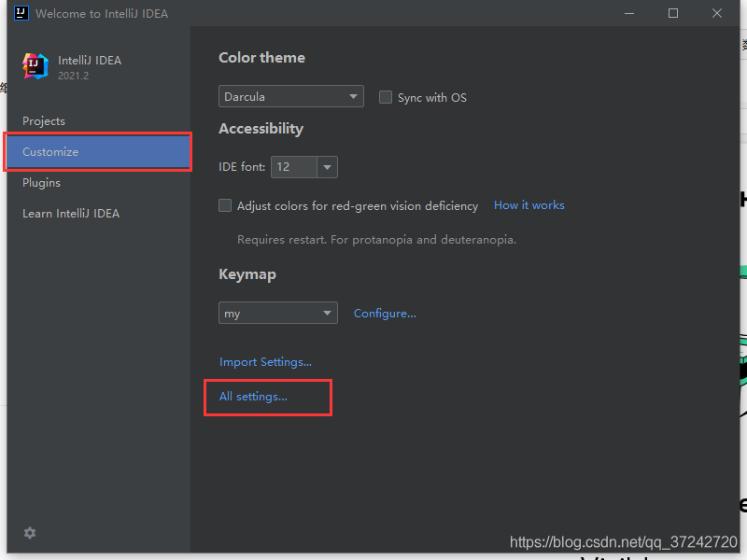Toggle Adjust colors for red-green vision deficiency
Image resolution: width=747 pixels, height=560 pixels.
point(225,205)
